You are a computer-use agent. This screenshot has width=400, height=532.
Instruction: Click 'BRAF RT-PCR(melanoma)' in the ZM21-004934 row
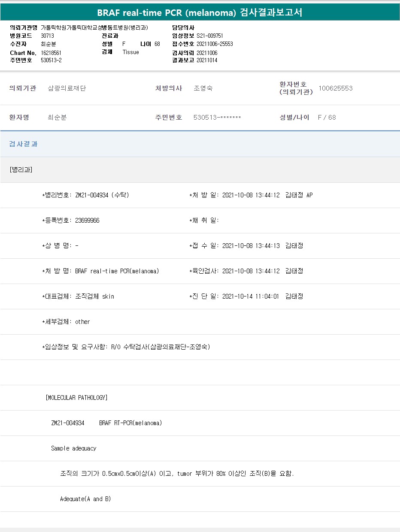[130, 423]
